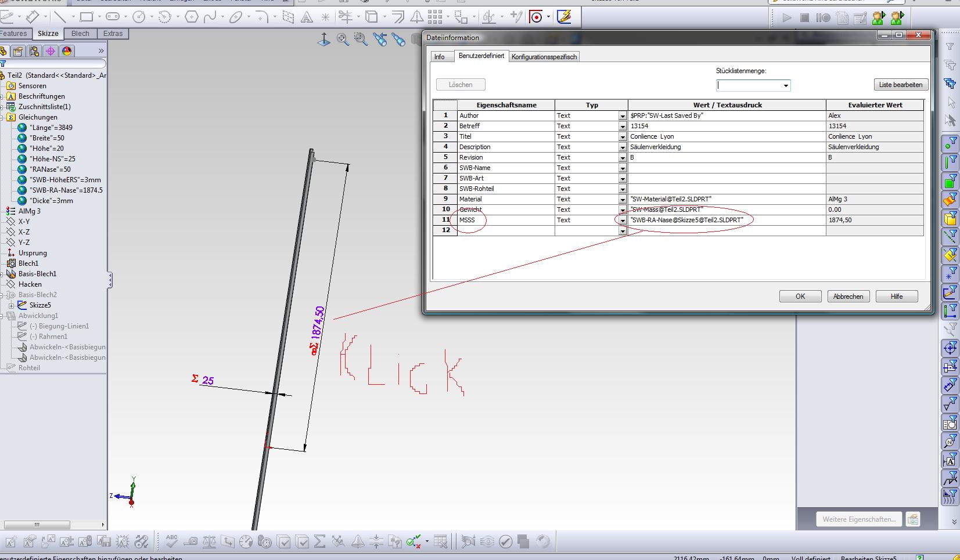Toggle the Filter Edges selection filter
Viewport: 960px width, 560px height.
point(950,161)
